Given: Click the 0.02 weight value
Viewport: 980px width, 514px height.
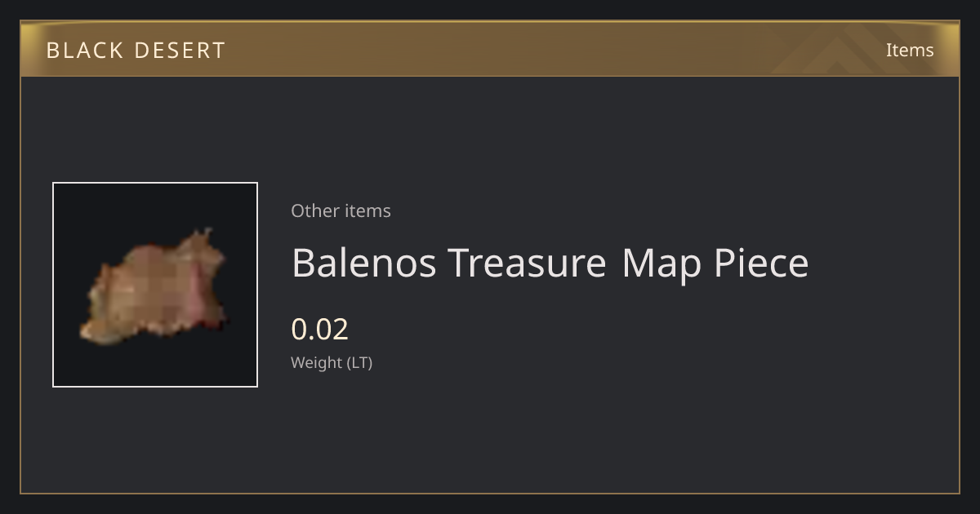Looking at the screenshot, I should pos(319,329).
